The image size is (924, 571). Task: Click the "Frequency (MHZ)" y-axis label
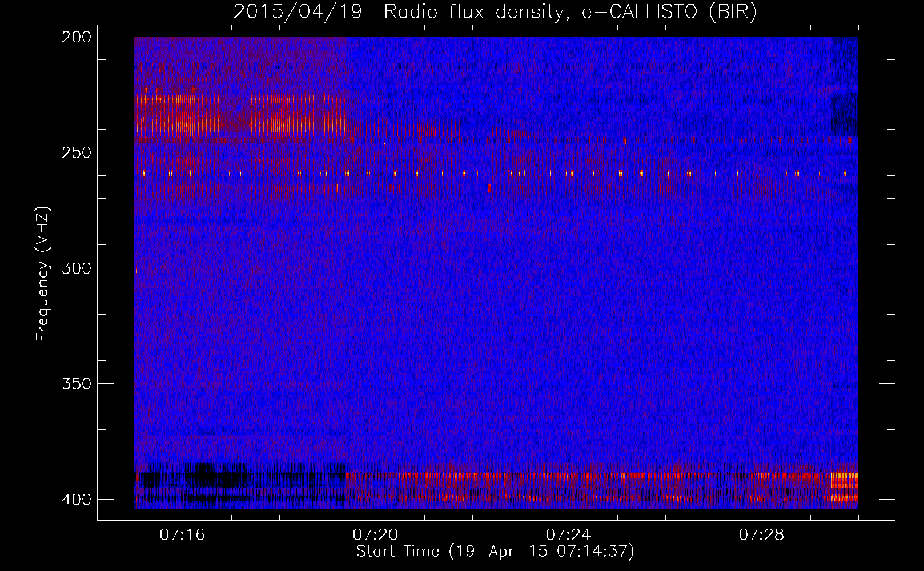pyautogui.click(x=43, y=274)
